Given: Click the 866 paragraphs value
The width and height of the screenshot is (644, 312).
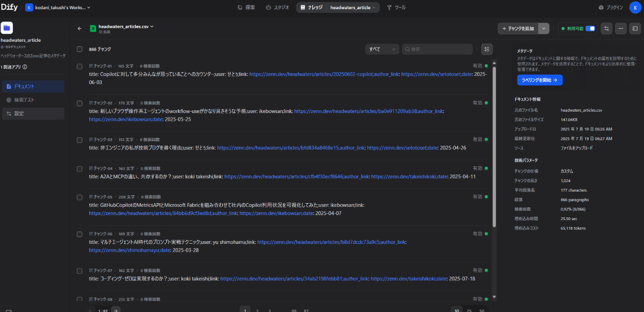Looking at the screenshot, I should pyautogui.click(x=575, y=200).
